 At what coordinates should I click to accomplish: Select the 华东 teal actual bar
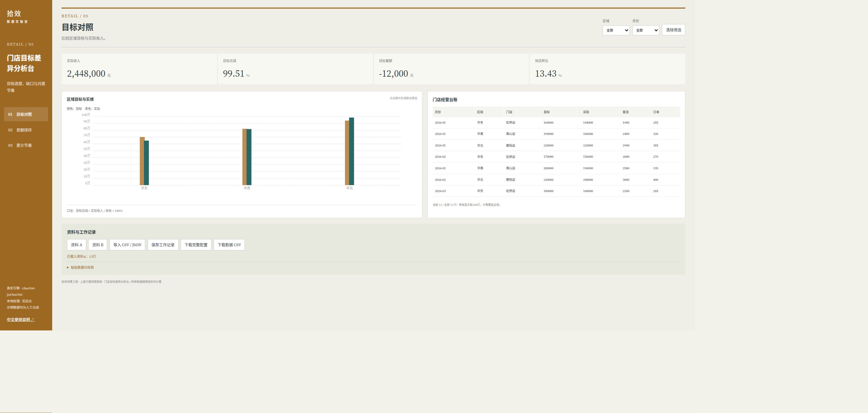tap(147, 163)
